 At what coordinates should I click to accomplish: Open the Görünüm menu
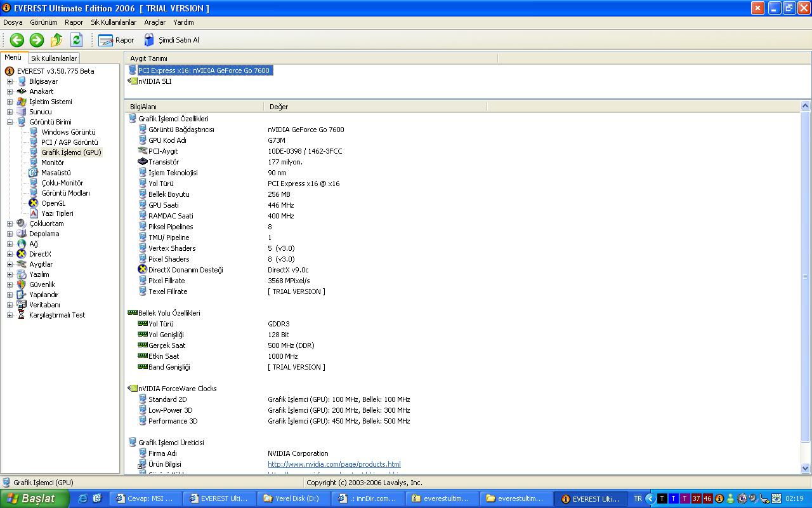(44, 22)
